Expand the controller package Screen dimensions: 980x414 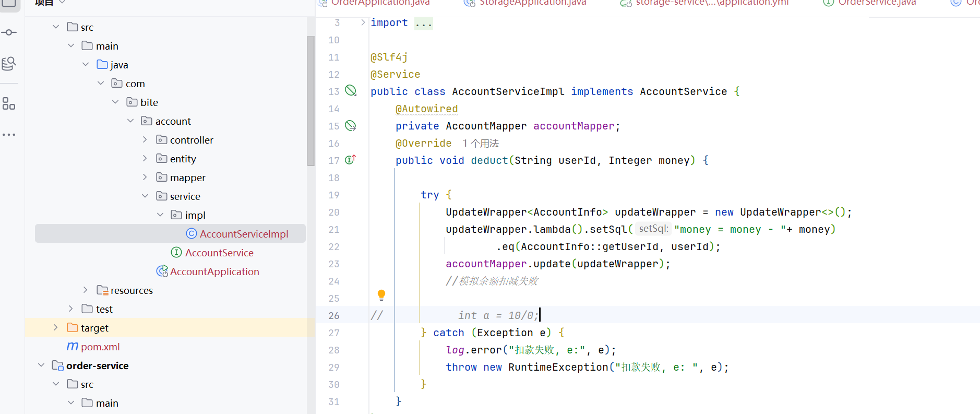click(145, 139)
